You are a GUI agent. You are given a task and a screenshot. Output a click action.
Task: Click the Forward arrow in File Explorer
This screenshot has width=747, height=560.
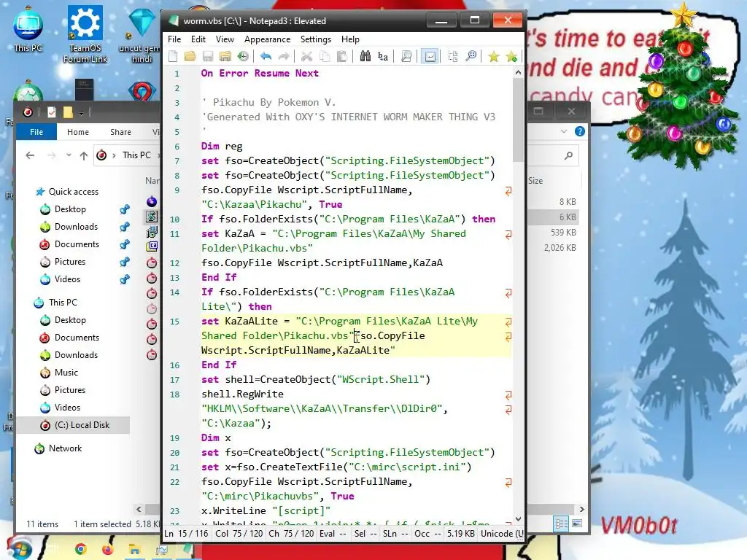point(52,155)
